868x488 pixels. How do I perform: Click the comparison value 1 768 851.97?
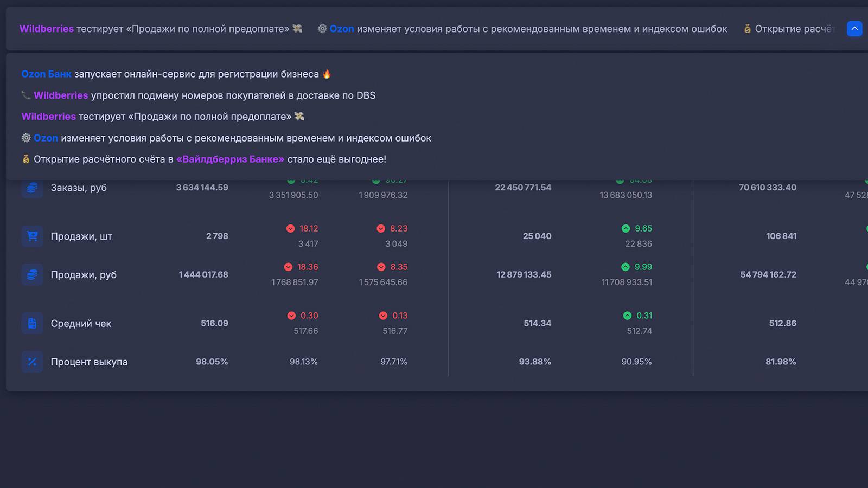click(295, 282)
